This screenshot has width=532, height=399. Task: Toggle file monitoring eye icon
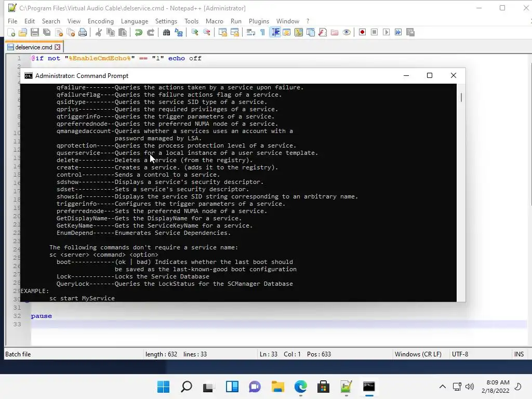[347, 32]
